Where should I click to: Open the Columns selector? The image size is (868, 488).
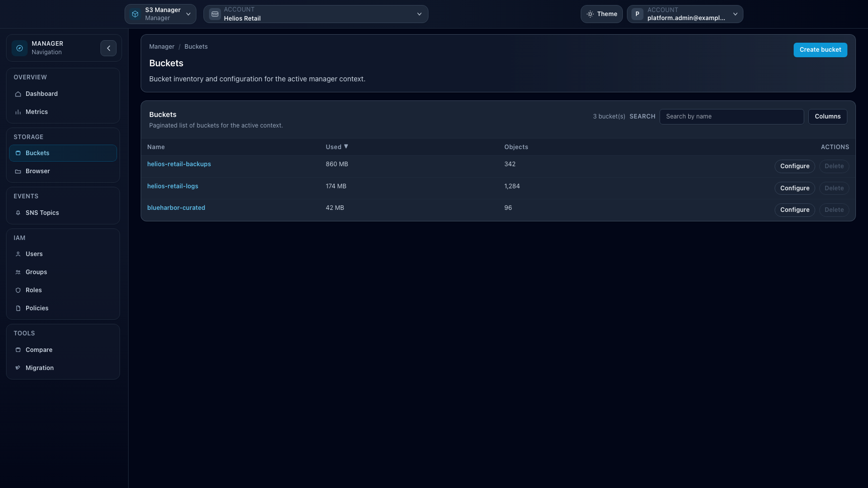point(827,116)
